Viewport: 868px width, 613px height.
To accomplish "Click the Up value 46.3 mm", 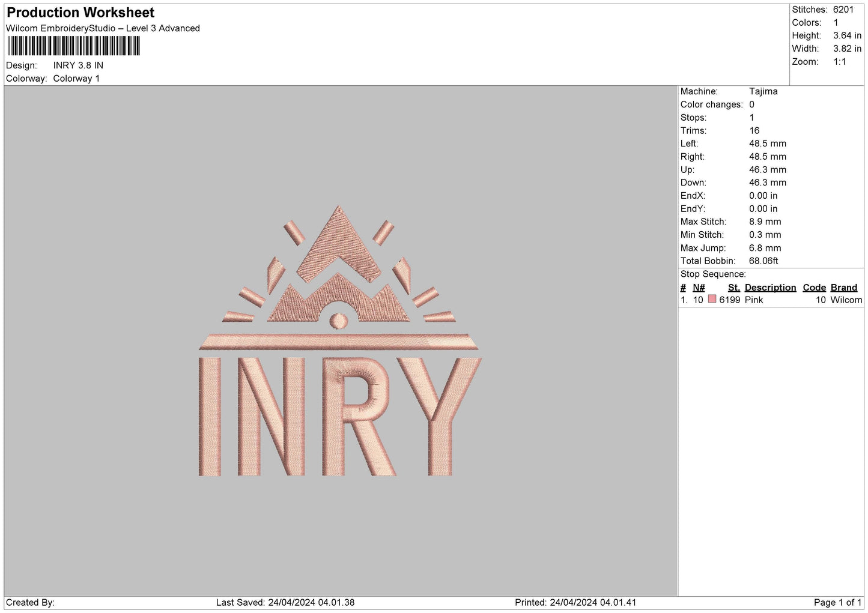I will tap(767, 170).
